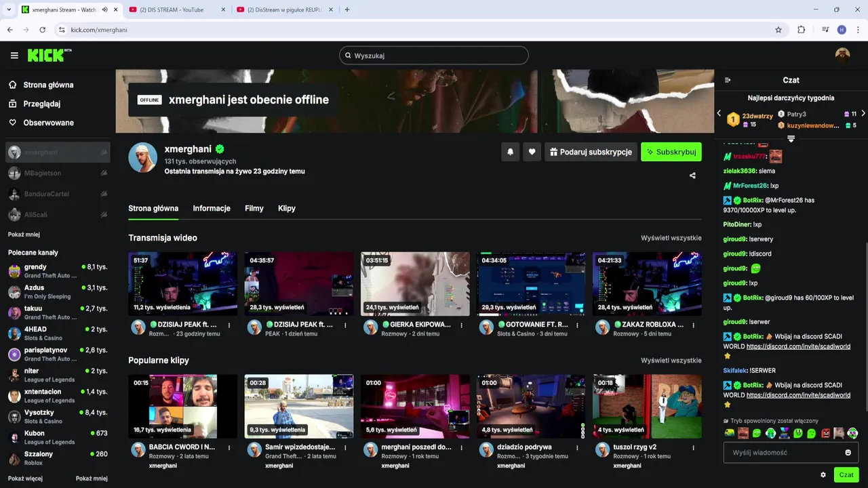Image resolution: width=868 pixels, height=488 pixels.
Task: Open the hamburger menu beside the Kick logo
Action: [14, 56]
